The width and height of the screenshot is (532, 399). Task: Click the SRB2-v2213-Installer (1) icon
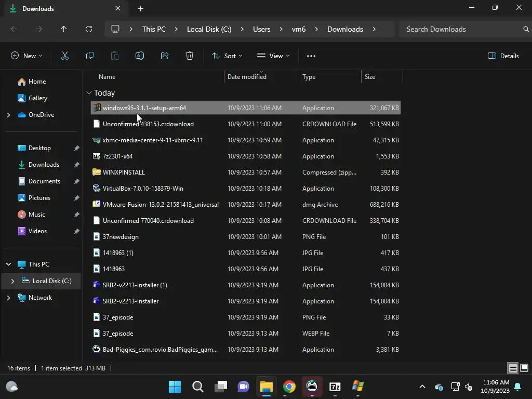(x=97, y=285)
